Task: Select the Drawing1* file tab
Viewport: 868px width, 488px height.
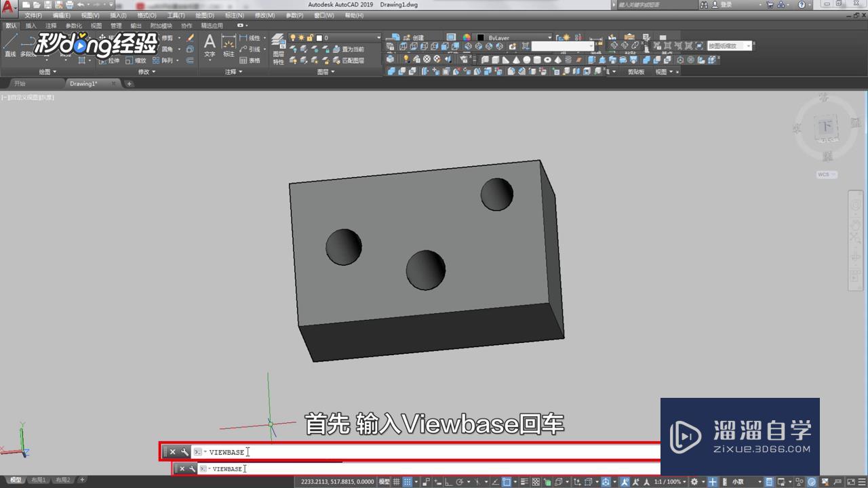Action: point(84,83)
